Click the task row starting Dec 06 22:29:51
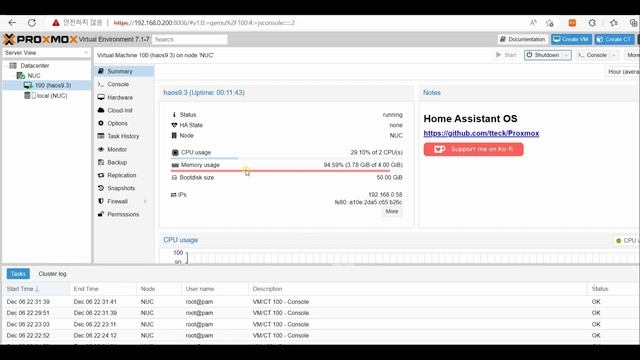 pos(320,313)
